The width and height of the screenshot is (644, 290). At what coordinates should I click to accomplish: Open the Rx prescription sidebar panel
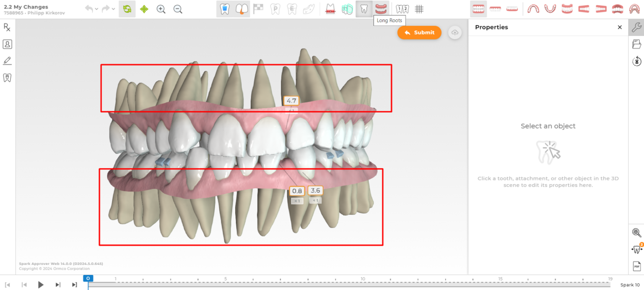click(7, 27)
